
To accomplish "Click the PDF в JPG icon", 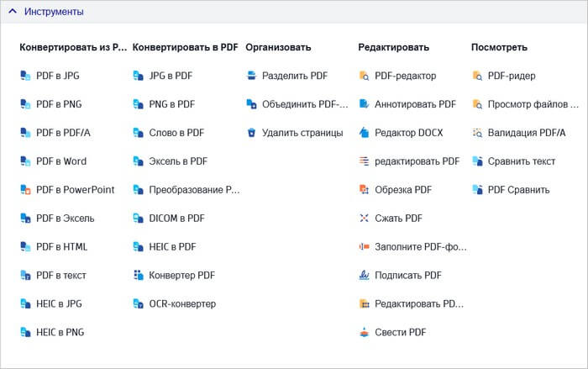I will point(25,76).
